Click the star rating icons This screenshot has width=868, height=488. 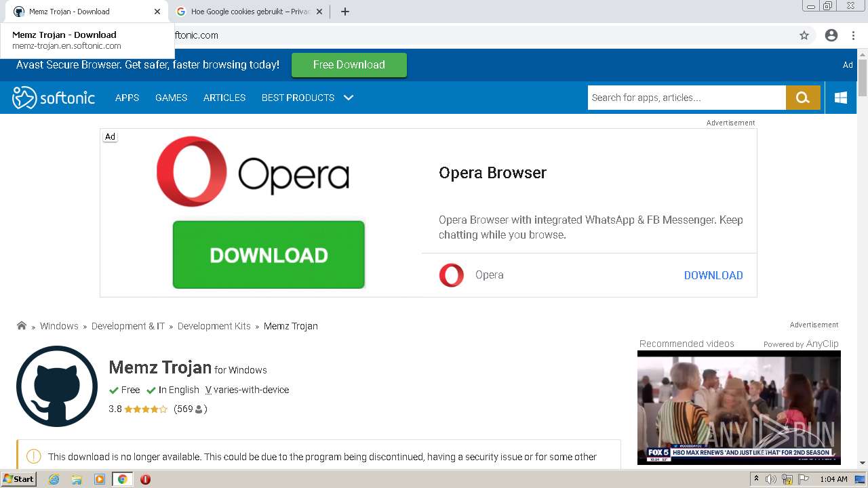tap(146, 409)
